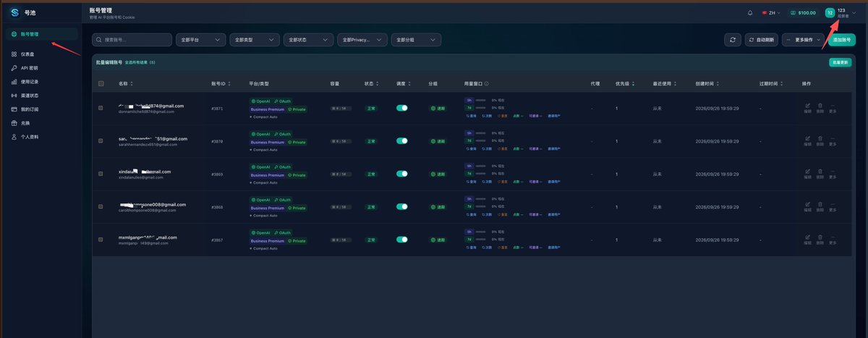Screen dimensions: 868x338
Task: Tick checkbox for account #3867
Action: tap(101, 240)
